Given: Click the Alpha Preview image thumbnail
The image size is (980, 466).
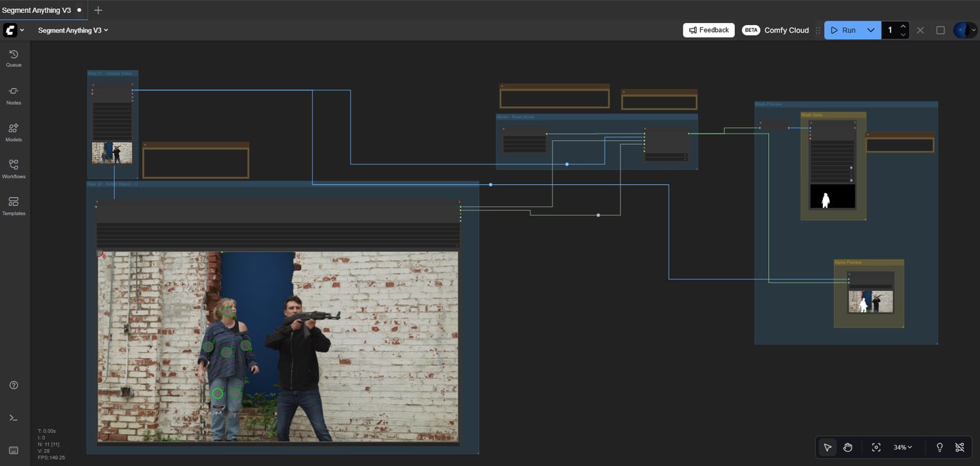Looking at the screenshot, I should click(x=870, y=302).
